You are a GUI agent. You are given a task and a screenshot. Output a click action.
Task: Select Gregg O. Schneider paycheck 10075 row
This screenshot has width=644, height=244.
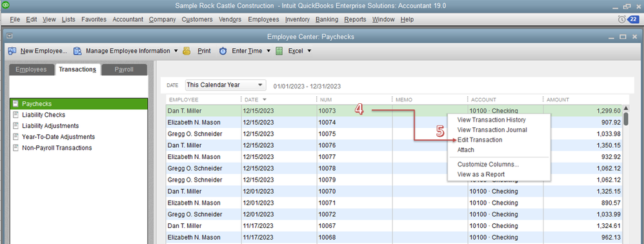coord(394,134)
